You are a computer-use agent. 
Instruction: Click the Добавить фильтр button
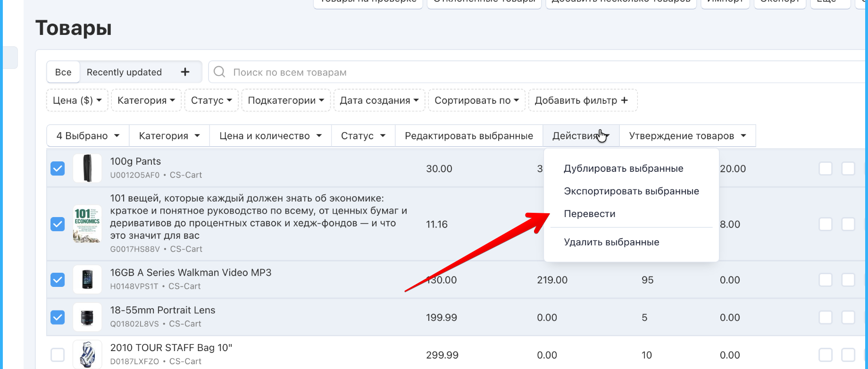[583, 101]
